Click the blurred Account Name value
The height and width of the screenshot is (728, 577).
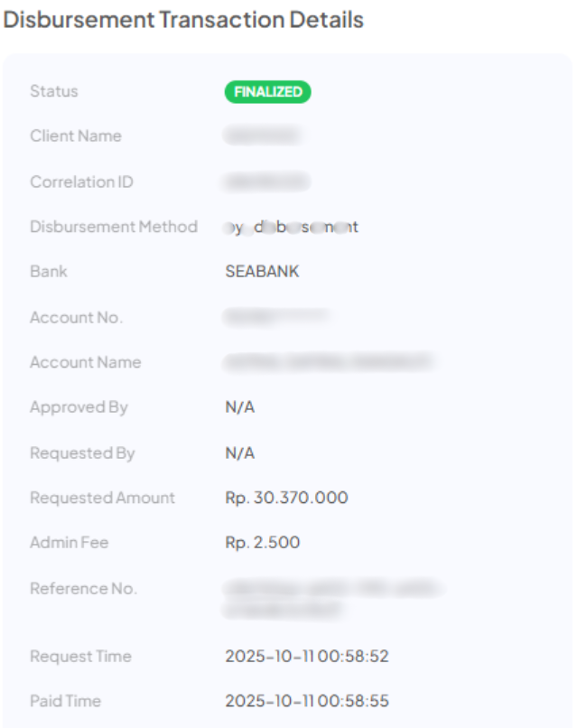click(x=329, y=362)
